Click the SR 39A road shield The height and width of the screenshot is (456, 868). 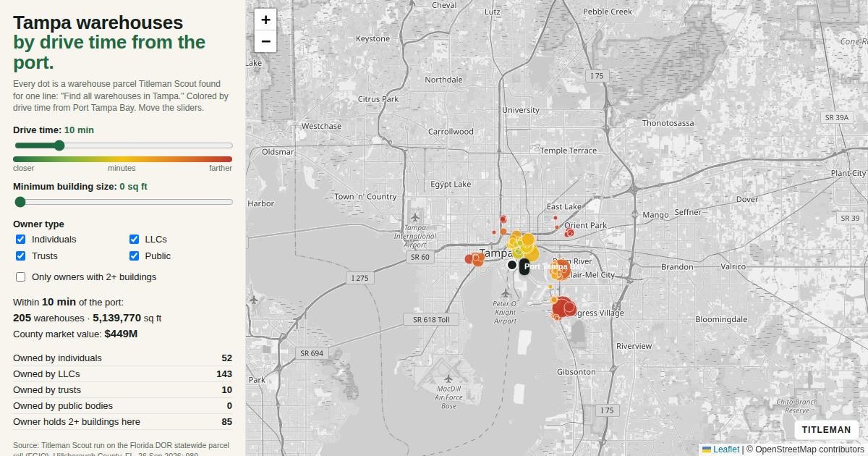[837, 117]
